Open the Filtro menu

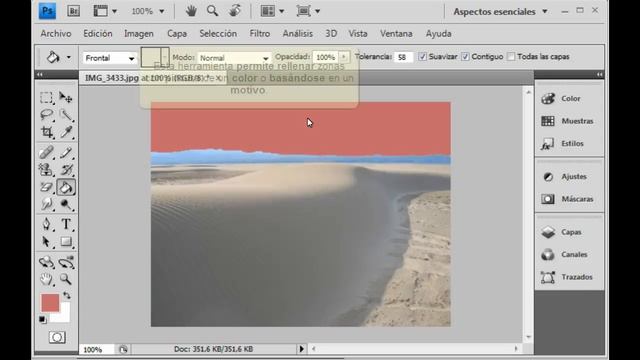[x=260, y=33]
